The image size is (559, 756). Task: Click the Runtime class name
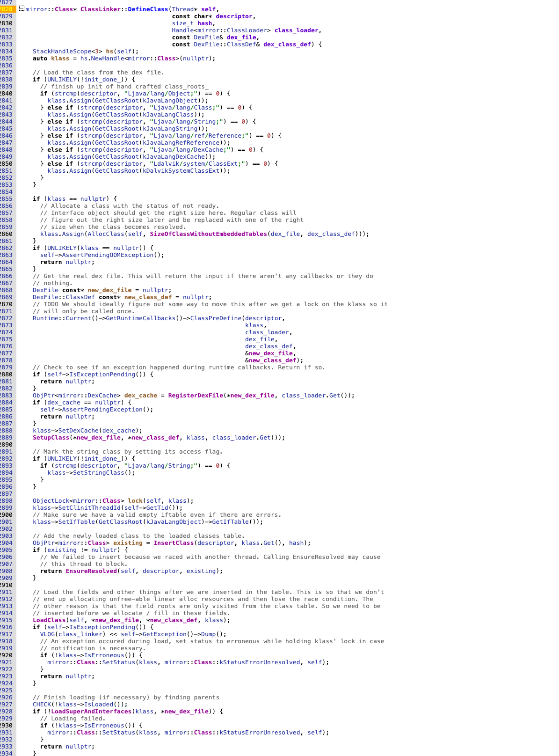click(46, 318)
